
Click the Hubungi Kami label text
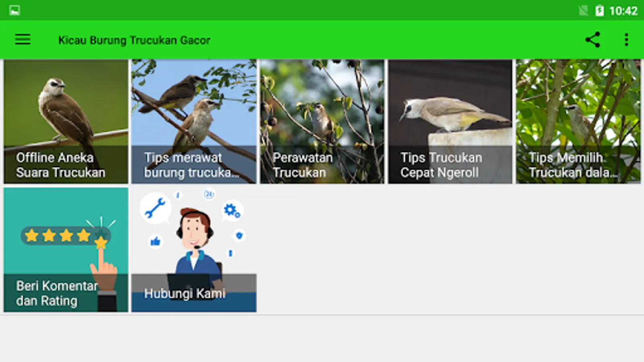[x=185, y=293]
